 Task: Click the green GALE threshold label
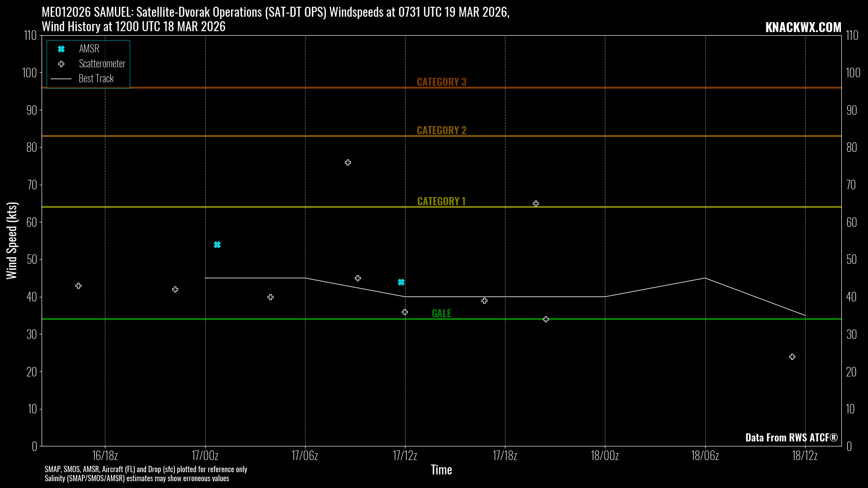click(441, 313)
